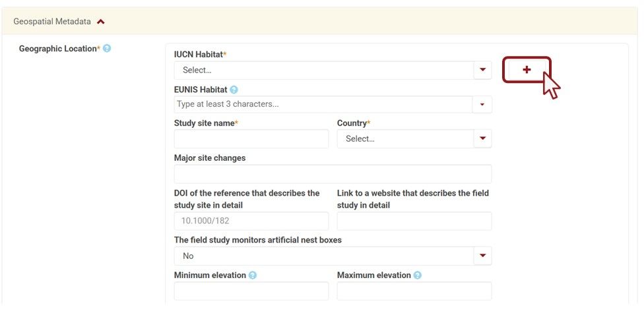Click the Minimum elevation input field
The image size is (644, 313).
pos(251,291)
